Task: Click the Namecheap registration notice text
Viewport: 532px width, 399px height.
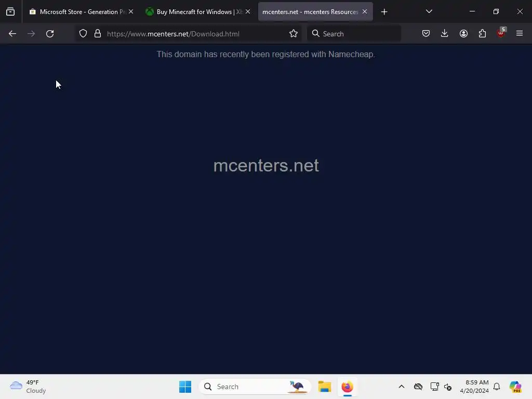Action: pyautogui.click(x=265, y=54)
